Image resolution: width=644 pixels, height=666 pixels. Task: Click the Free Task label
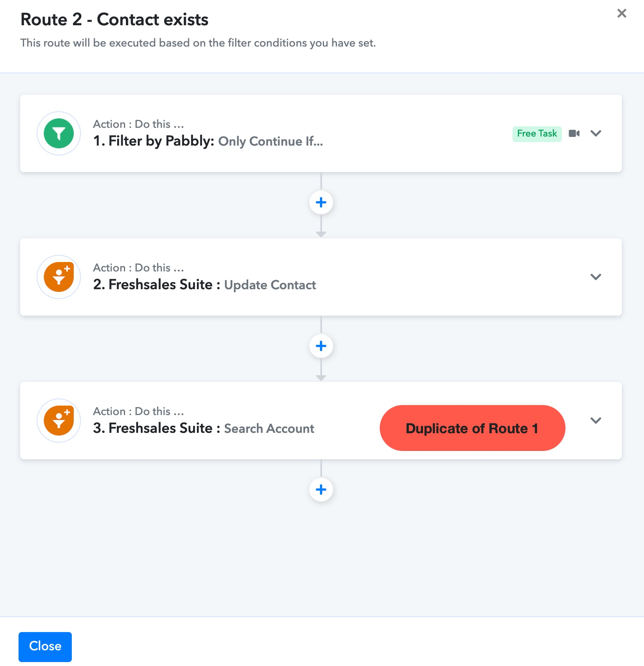pos(537,133)
